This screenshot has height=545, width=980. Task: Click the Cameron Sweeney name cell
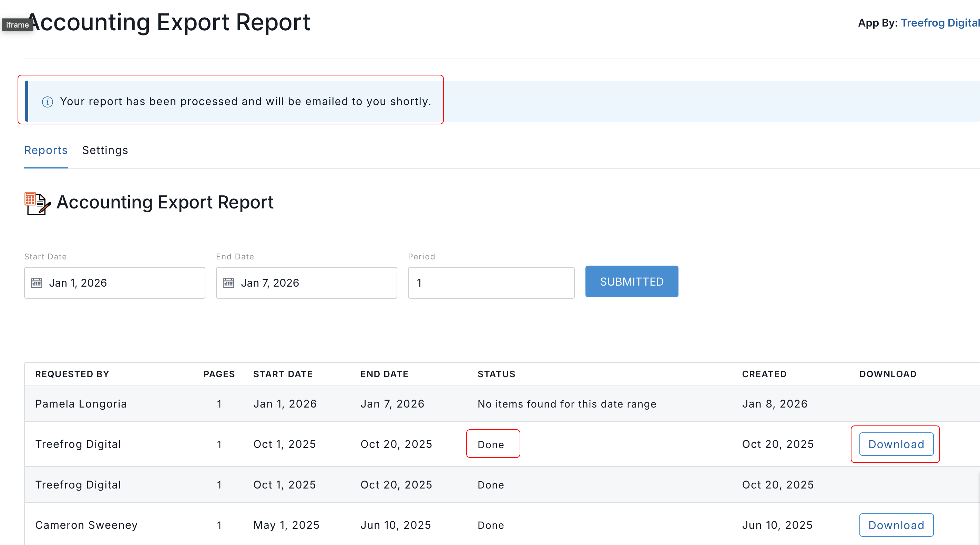click(x=86, y=525)
